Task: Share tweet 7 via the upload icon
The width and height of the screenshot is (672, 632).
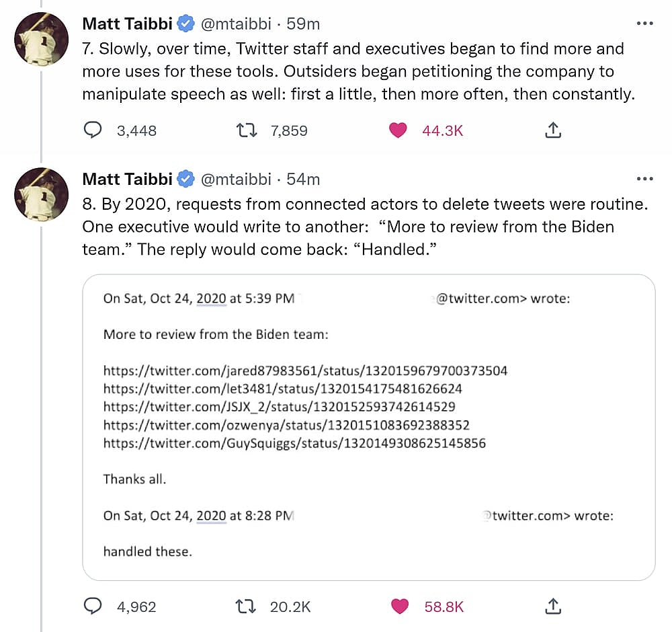Action: pos(552,130)
